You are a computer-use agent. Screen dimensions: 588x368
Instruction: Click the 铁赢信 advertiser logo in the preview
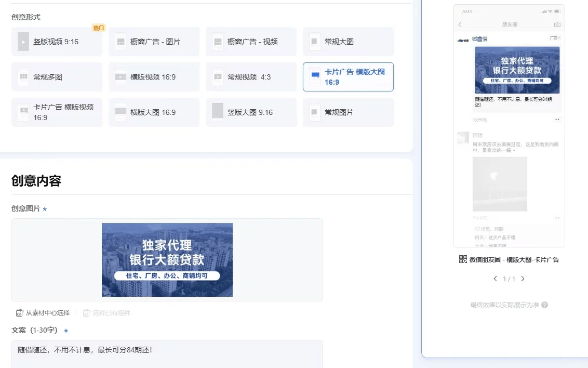tap(463, 40)
